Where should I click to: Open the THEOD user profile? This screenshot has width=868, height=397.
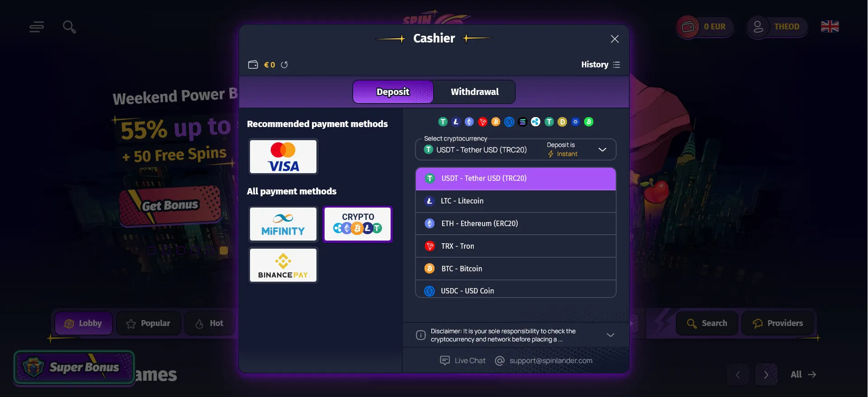tap(777, 27)
